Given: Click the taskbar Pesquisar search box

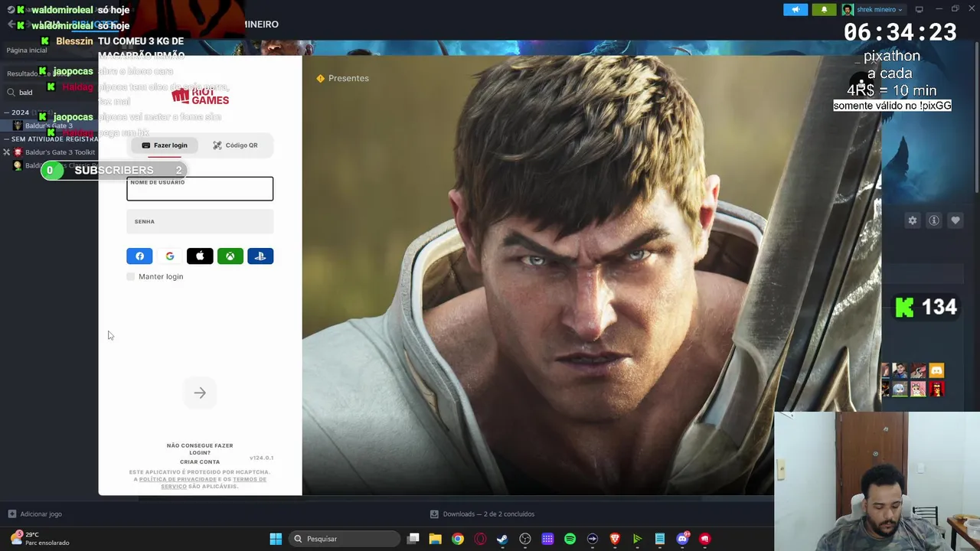Looking at the screenshot, I should [345, 539].
